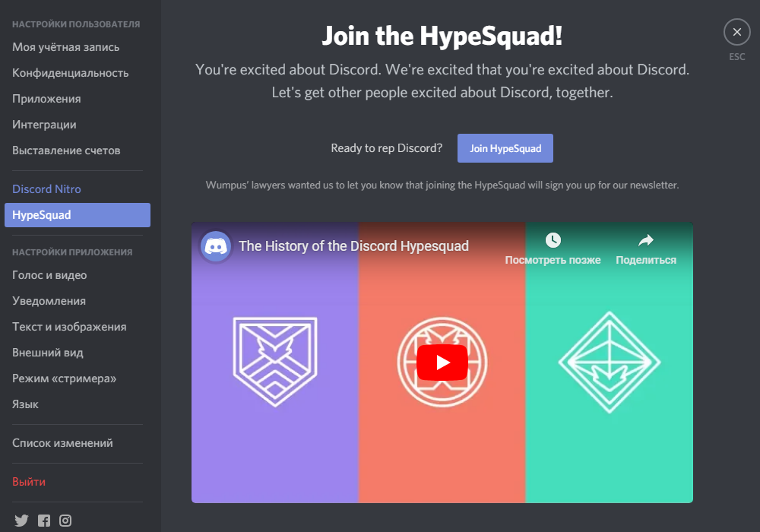Image resolution: width=760 pixels, height=532 pixels.
Task: Click the Discord channel avatar on video
Action: coord(216,246)
